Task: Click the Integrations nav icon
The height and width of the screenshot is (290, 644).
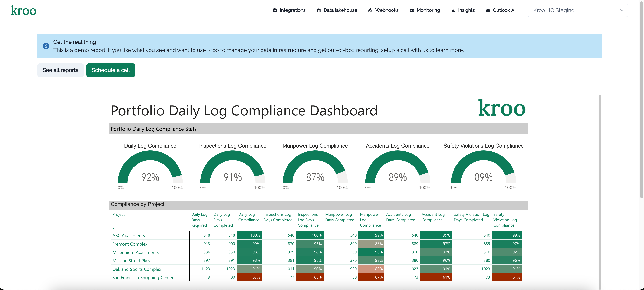Action: coord(275,10)
